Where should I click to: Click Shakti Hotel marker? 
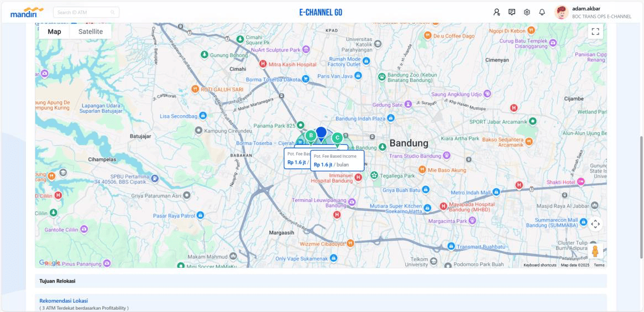(x=581, y=181)
